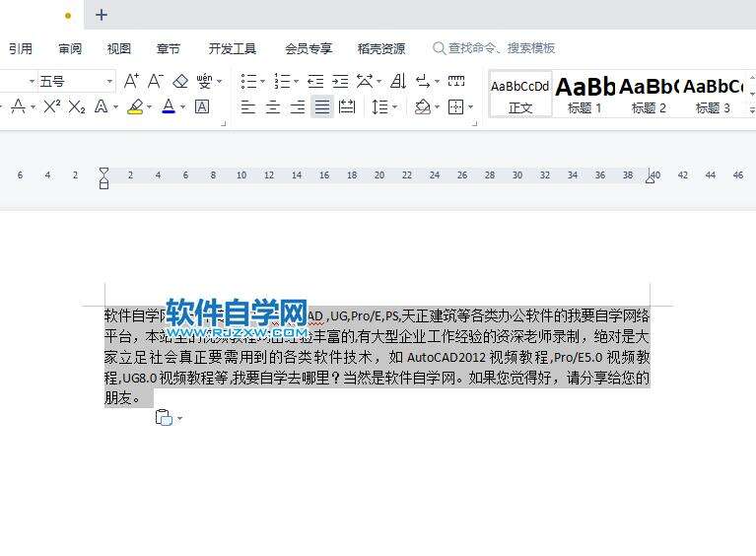
Task: Apply the font color button
Action: [x=169, y=106]
